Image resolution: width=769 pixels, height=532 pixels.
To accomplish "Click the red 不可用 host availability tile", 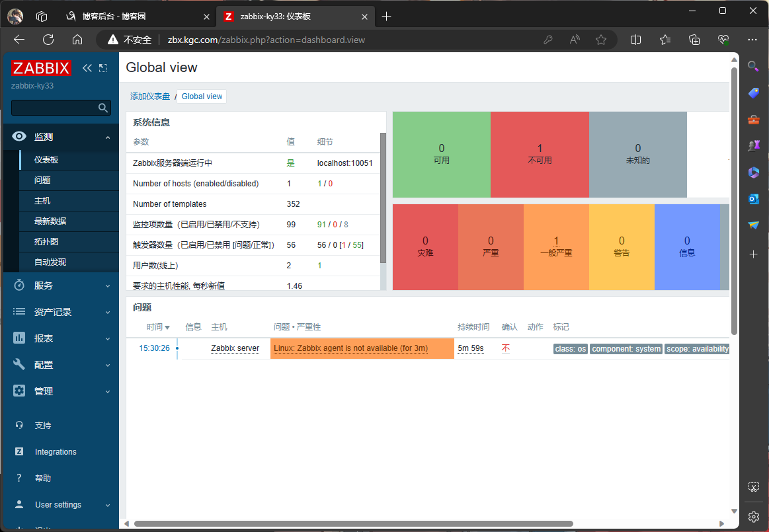I will point(540,155).
